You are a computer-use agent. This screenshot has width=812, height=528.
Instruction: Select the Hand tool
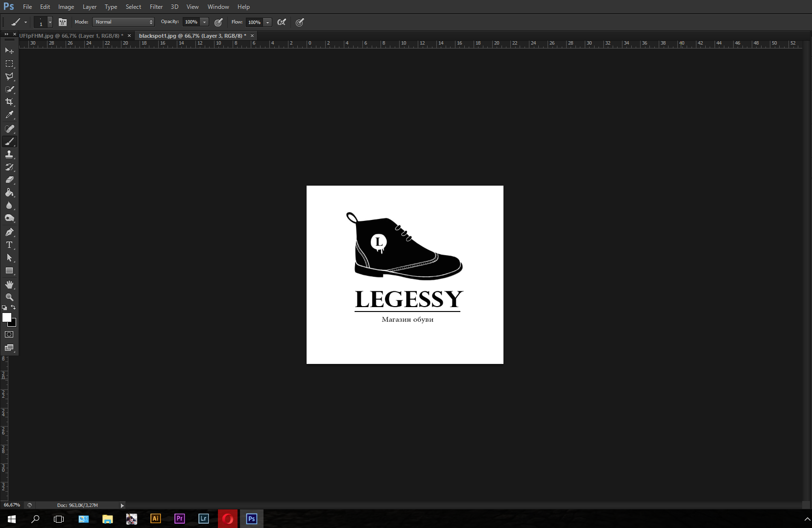(9, 285)
